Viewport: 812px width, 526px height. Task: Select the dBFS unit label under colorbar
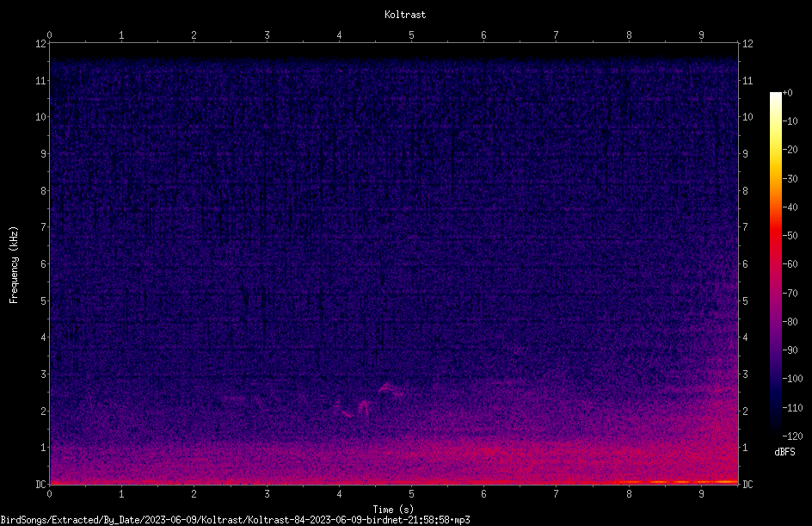click(x=784, y=452)
